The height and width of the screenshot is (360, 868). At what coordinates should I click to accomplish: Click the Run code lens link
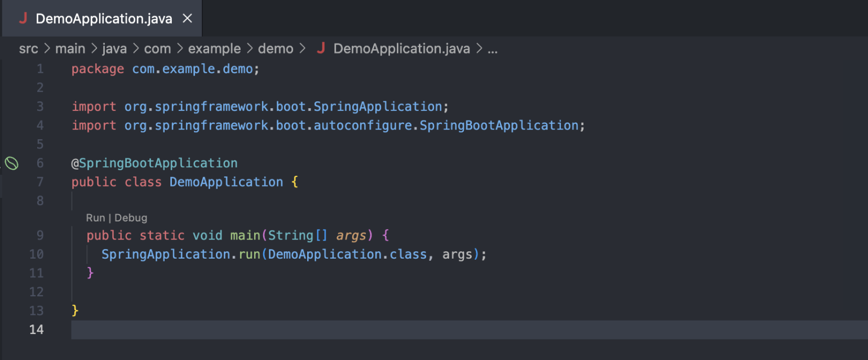[95, 218]
